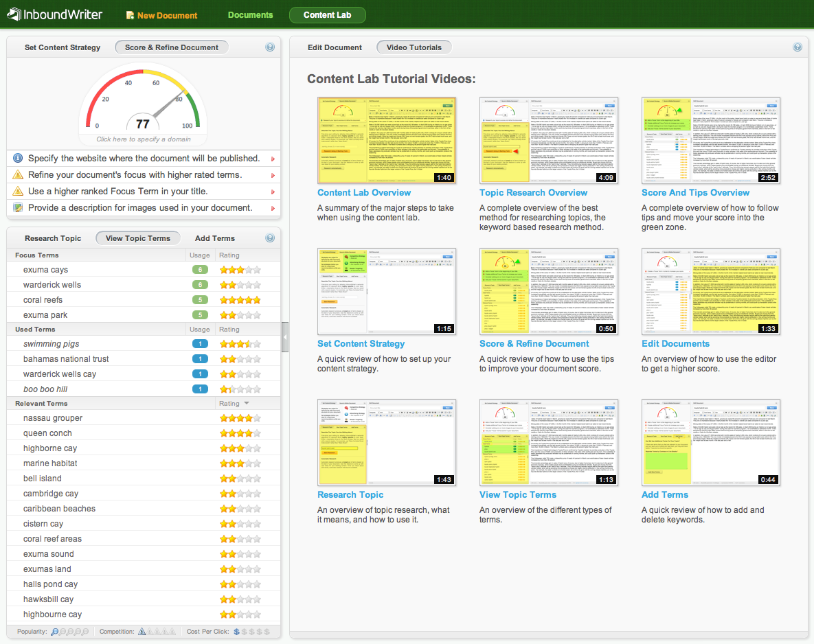Select the Video Tutorials toggle
This screenshot has width=814, height=644.
point(414,47)
